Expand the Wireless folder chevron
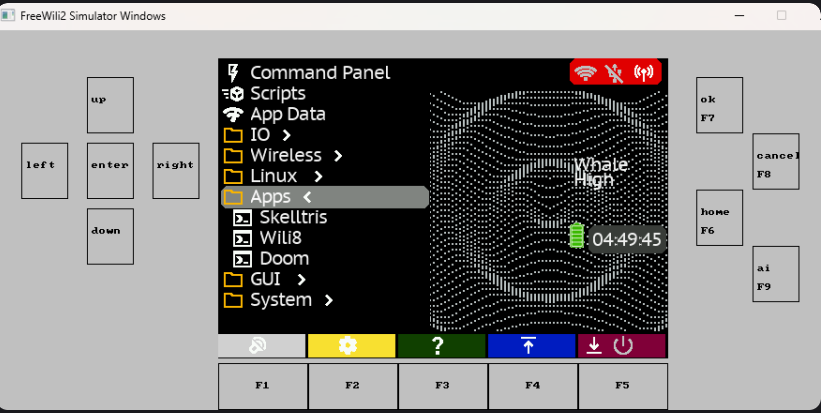Image resolution: width=821 pixels, height=413 pixels. (x=338, y=156)
